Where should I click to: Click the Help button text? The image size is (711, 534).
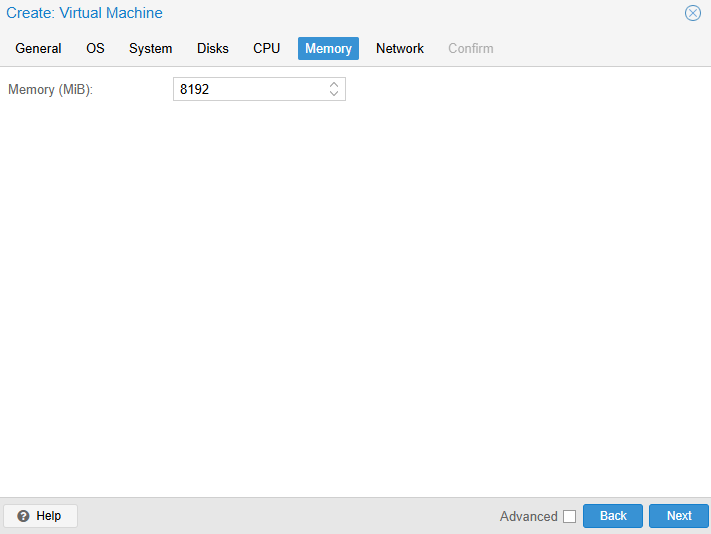48,516
